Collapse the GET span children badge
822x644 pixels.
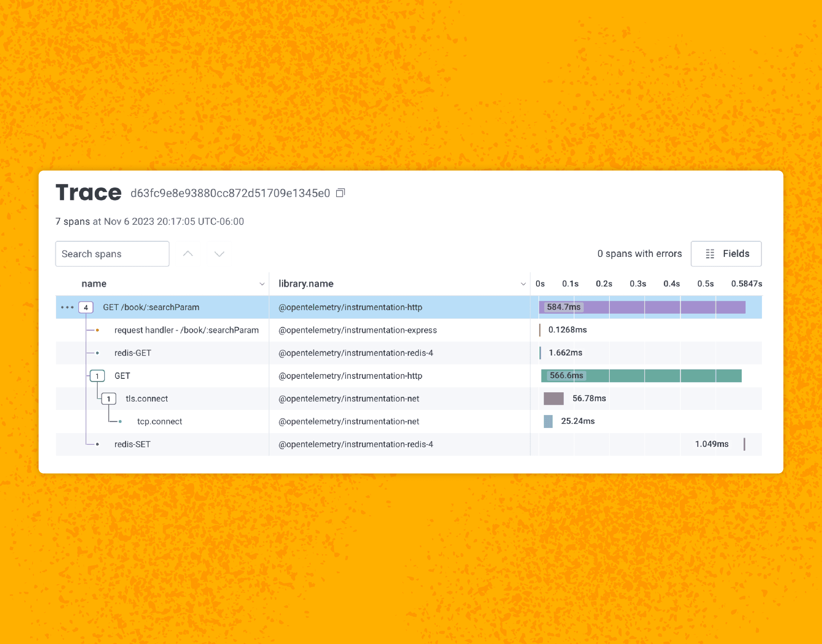click(x=97, y=376)
